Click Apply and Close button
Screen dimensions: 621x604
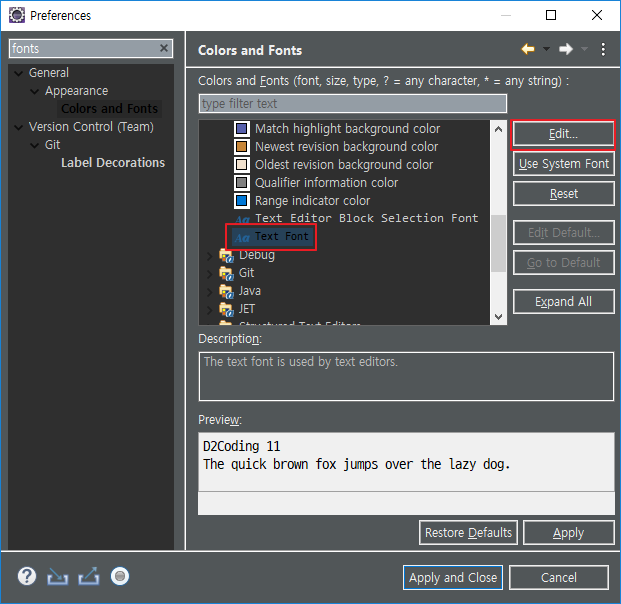[453, 577]
